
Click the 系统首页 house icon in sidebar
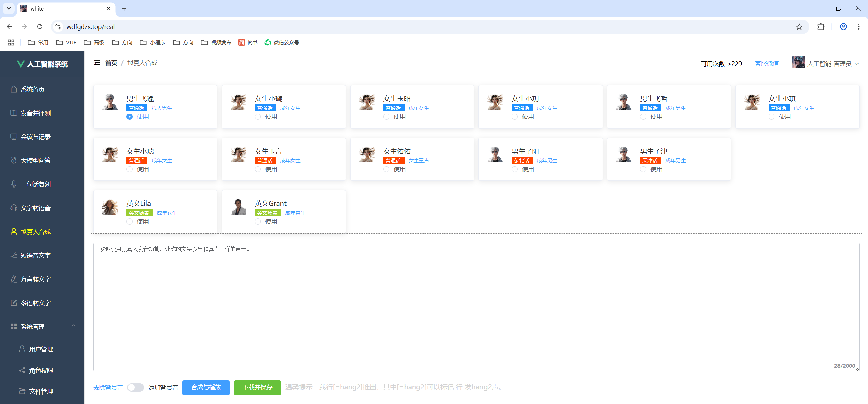[x=14, y=89]
